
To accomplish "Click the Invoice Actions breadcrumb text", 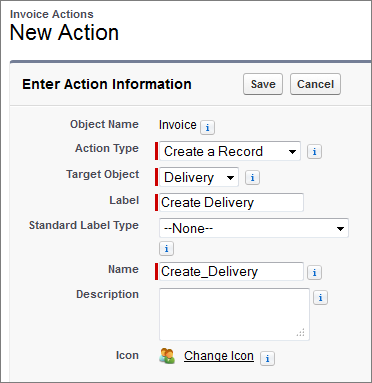I will pos(52,14).
